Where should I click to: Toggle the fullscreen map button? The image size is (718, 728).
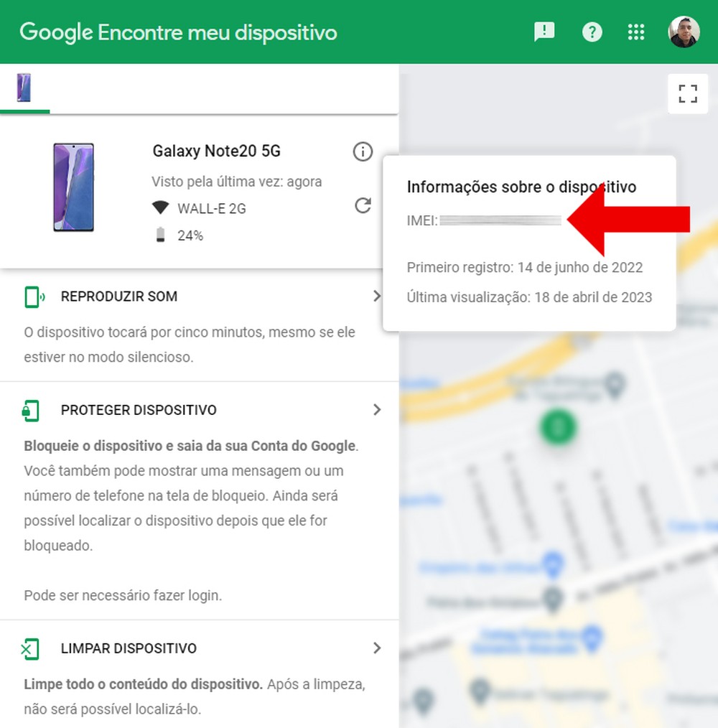click(x=688, y=93)
